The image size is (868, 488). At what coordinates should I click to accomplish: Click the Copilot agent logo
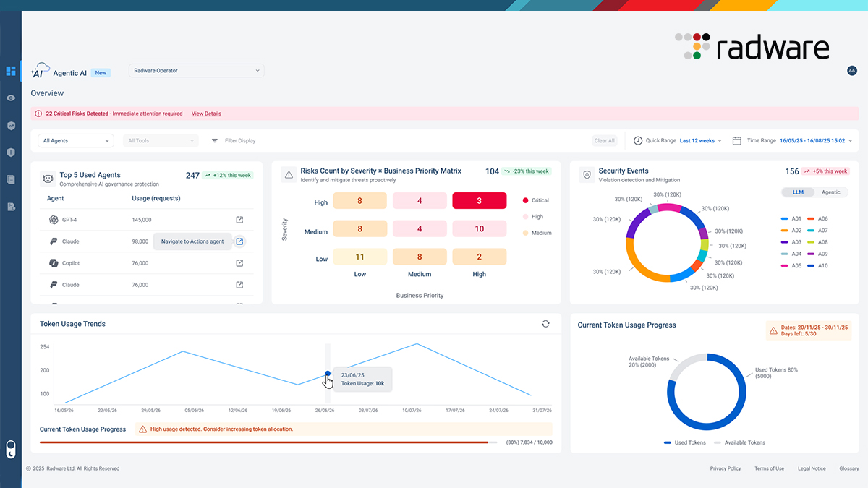click(54, 263)
